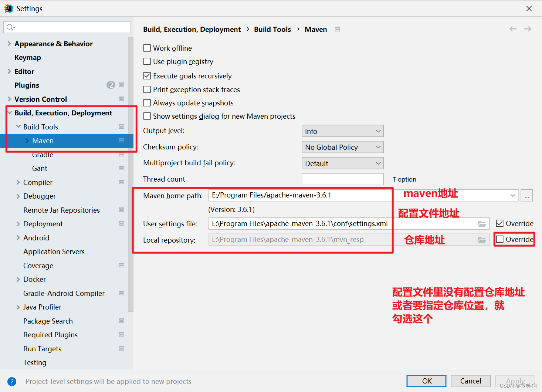
Task: Click project icon beside Deployment row
Action: (x=121, y=223)
